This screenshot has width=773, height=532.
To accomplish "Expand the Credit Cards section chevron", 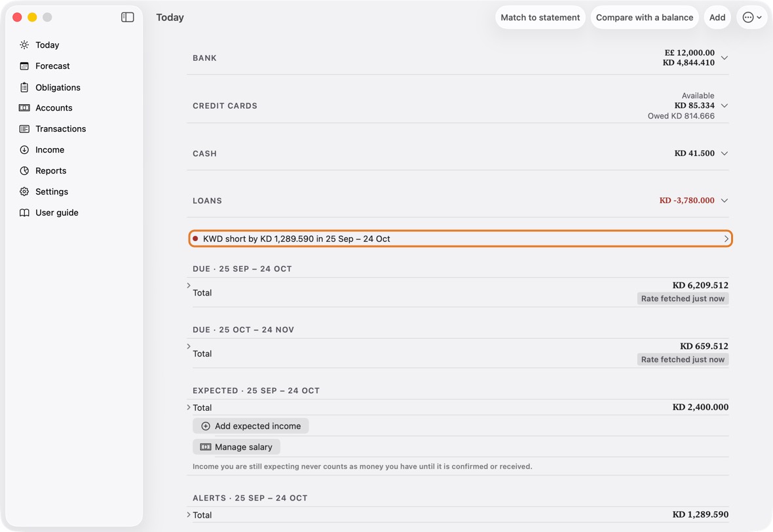I will 724,105.
